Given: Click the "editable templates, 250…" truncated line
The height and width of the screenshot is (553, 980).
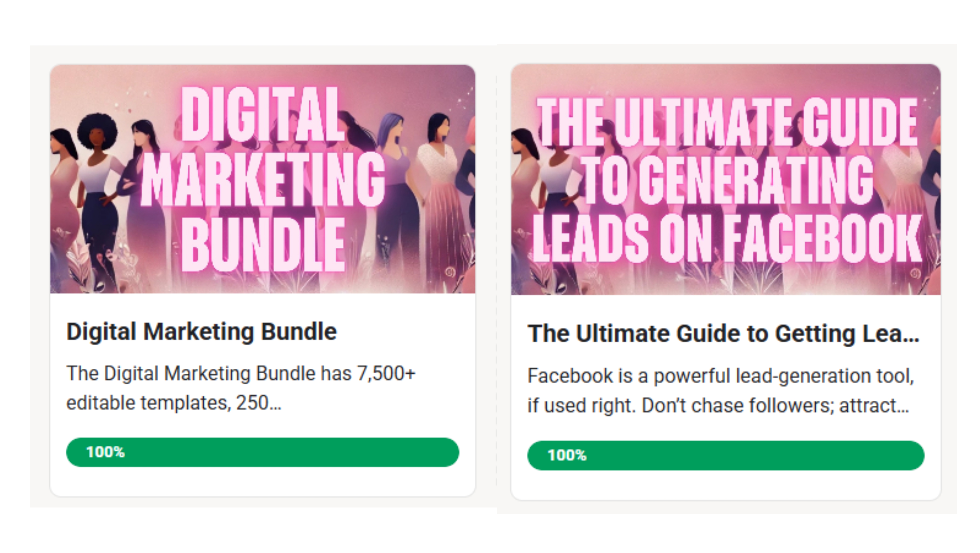Looking at the screenshot, I should click(x=173, y=403).
